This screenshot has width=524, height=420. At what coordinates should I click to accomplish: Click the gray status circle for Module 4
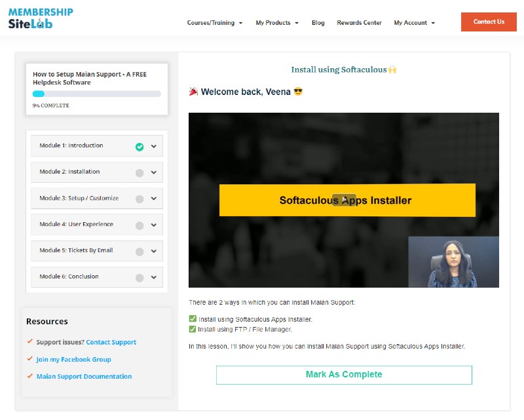pos(140,225)
